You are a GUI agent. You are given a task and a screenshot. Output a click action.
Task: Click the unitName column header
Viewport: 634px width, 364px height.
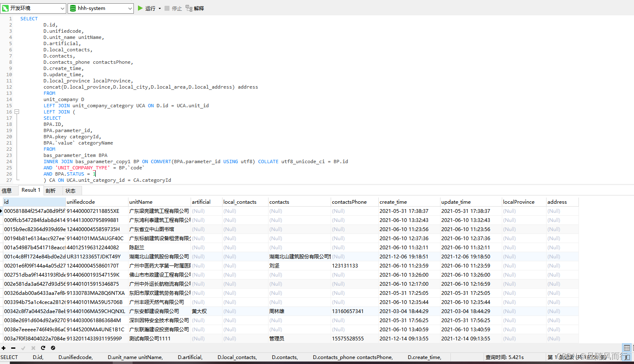tap(160, 202)
